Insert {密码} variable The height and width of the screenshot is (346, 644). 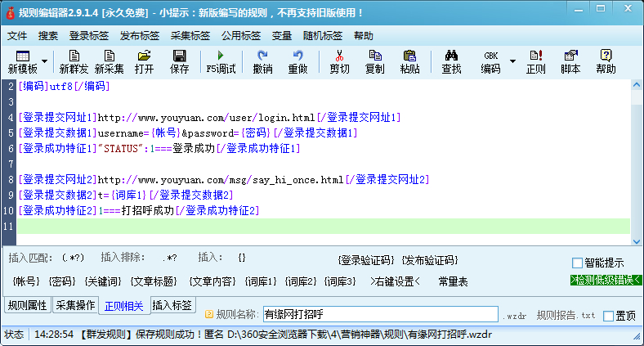[x=62, y=281]
